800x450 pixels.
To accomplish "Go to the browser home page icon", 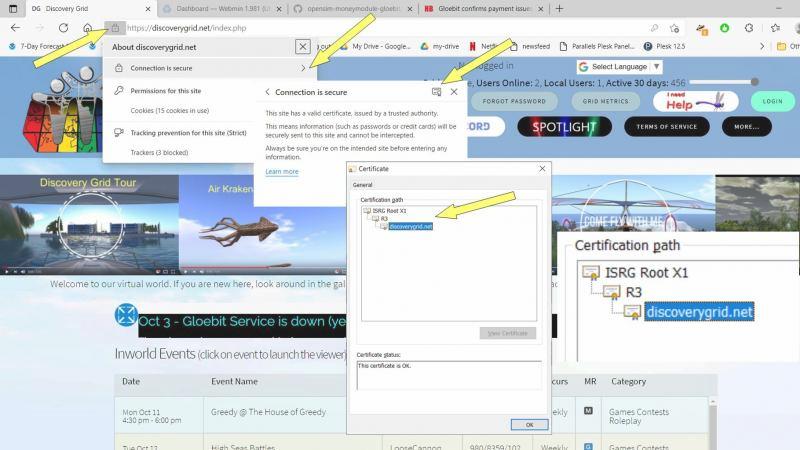I will (88, 28).
